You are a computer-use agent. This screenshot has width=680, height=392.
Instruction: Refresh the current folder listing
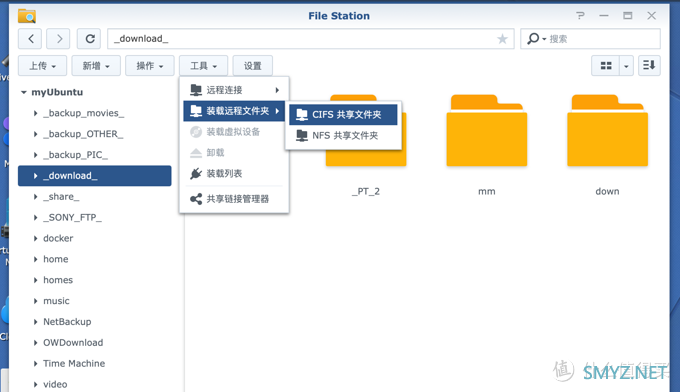tap(89, 39)
